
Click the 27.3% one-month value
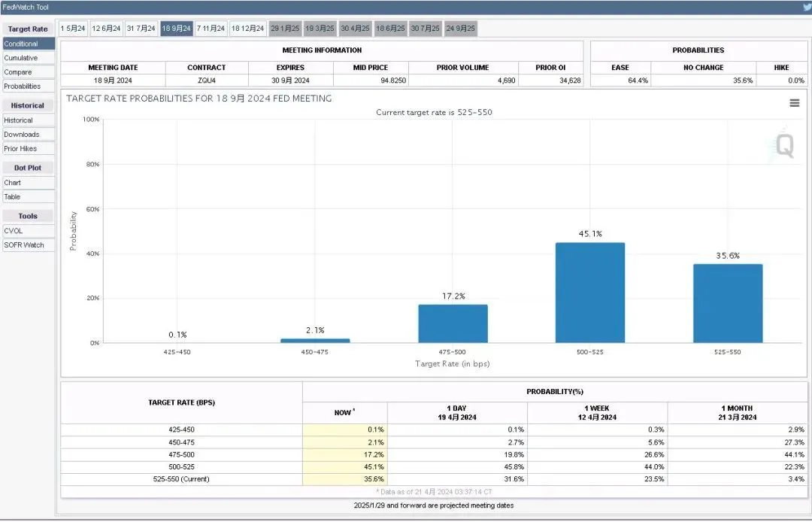tap(795, 442)
